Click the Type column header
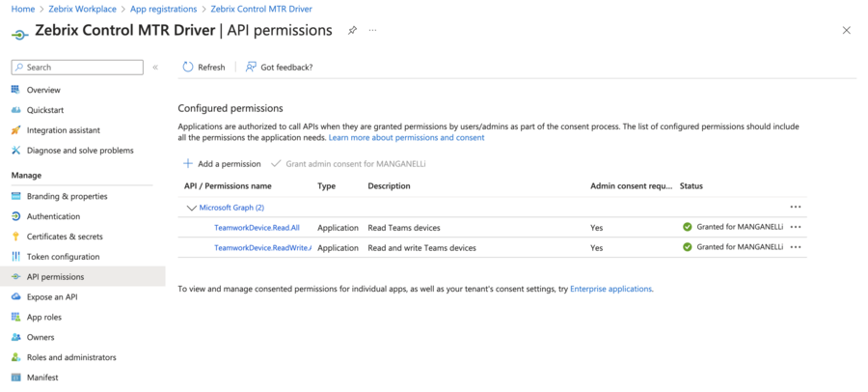This screenshot has height=392, width=868. click(327, 185)
